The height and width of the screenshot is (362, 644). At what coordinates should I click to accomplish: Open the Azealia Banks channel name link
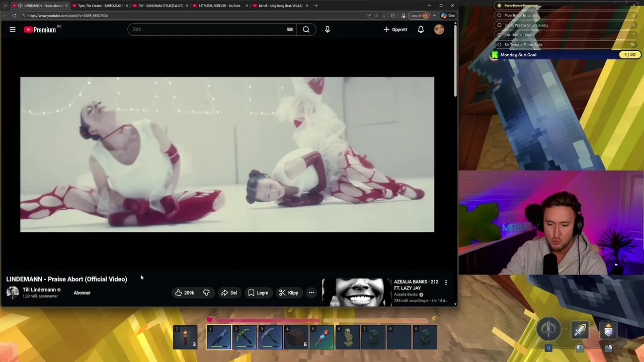click(406, 295)
